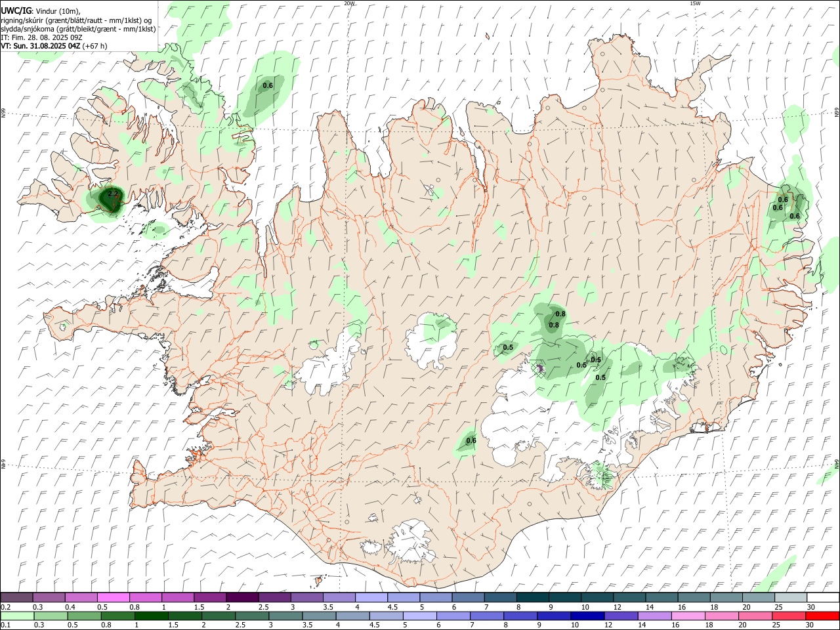This screenshot has width=840, height=630.
Task: Select the title line 'UWC/IG: Vindur (10m),'
Action: point(41,10)
